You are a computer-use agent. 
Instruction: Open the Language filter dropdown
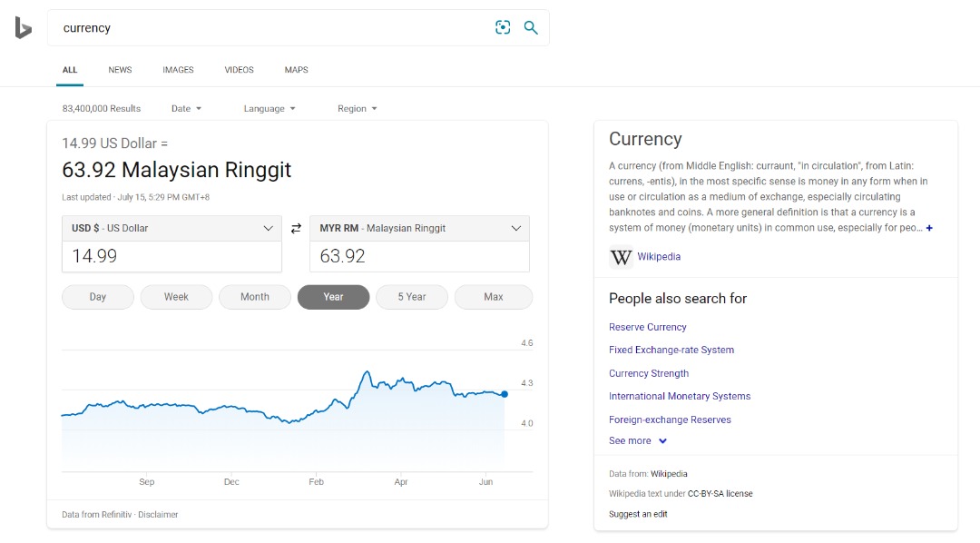point(269,109)
